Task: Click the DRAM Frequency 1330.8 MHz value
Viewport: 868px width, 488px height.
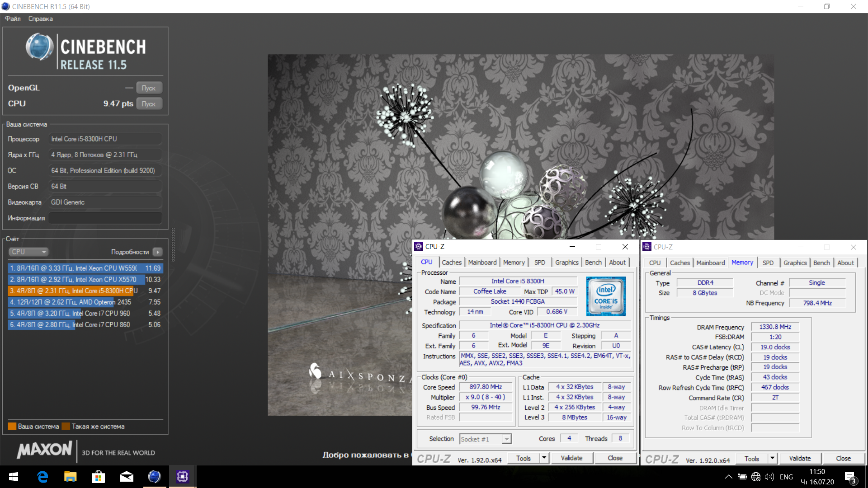Action: (775, 327)
